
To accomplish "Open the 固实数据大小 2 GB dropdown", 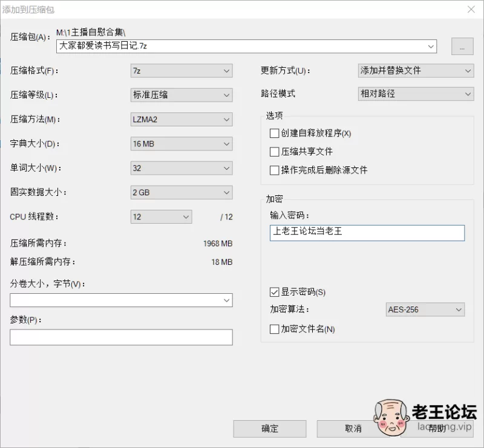I will [x=181, y=192].
